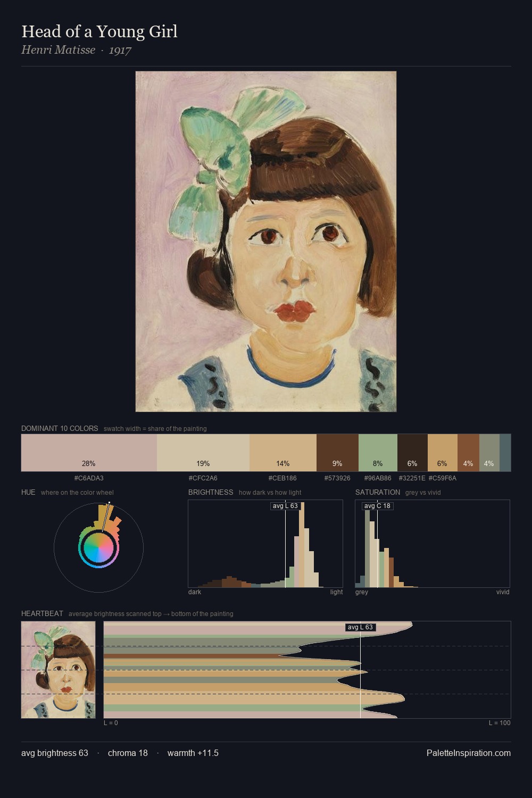
Task: Select the 4% grey-green swatch
Action: pyautogui.click(x=489, y=453)
